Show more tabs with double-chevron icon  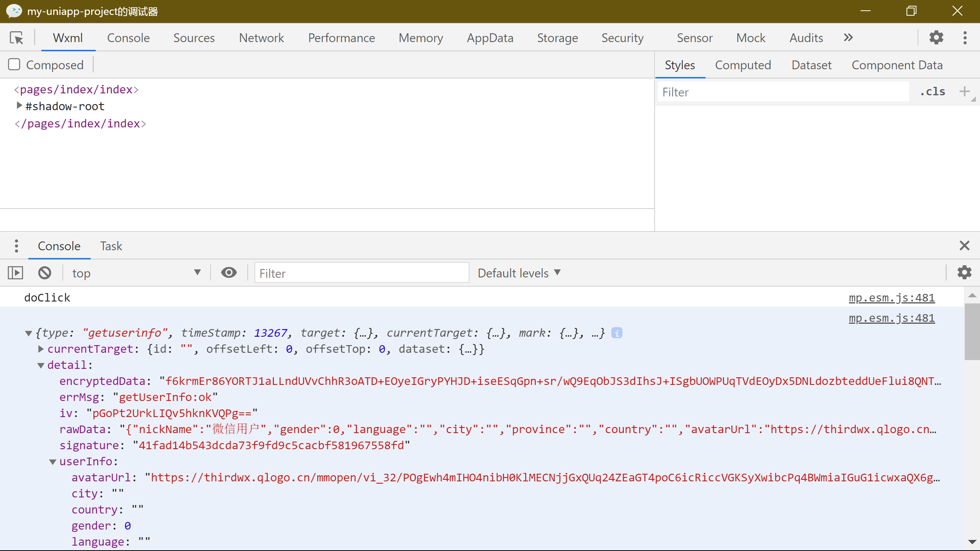[848, 37]
